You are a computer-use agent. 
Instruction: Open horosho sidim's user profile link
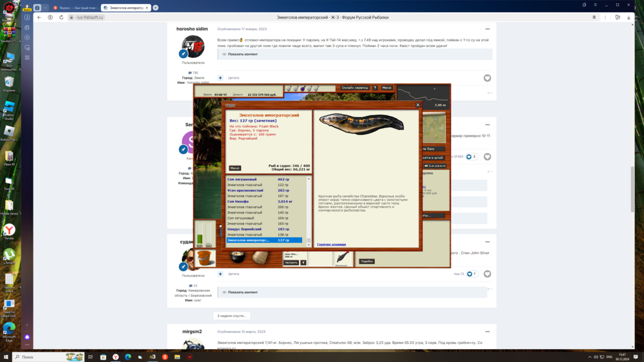[192, 29]
